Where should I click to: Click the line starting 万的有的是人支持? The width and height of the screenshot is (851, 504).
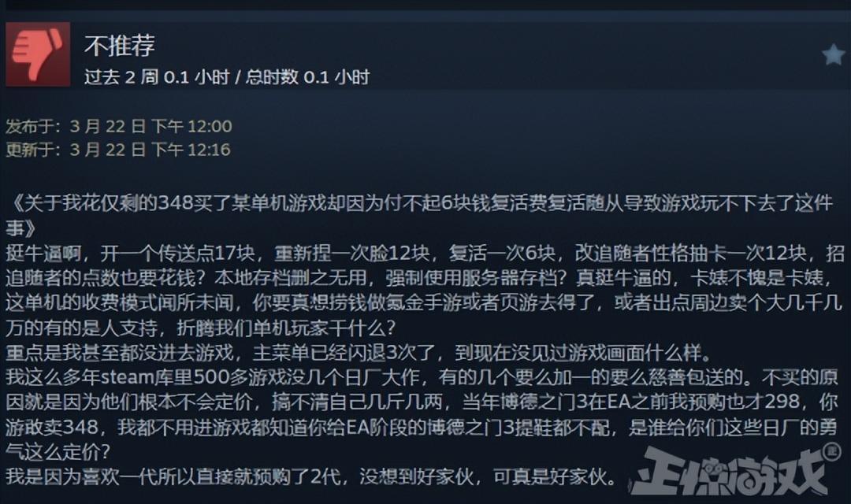point(202,328)
